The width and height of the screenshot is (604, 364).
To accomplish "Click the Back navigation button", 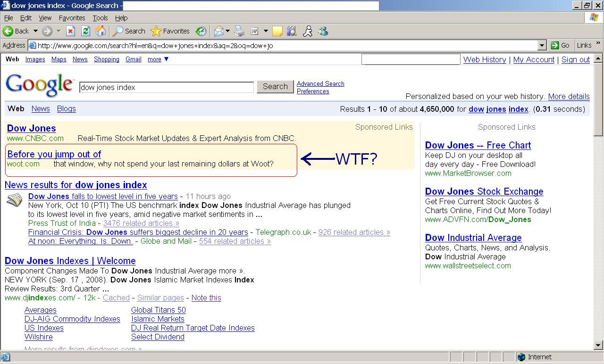I will [x=16, y=31].
